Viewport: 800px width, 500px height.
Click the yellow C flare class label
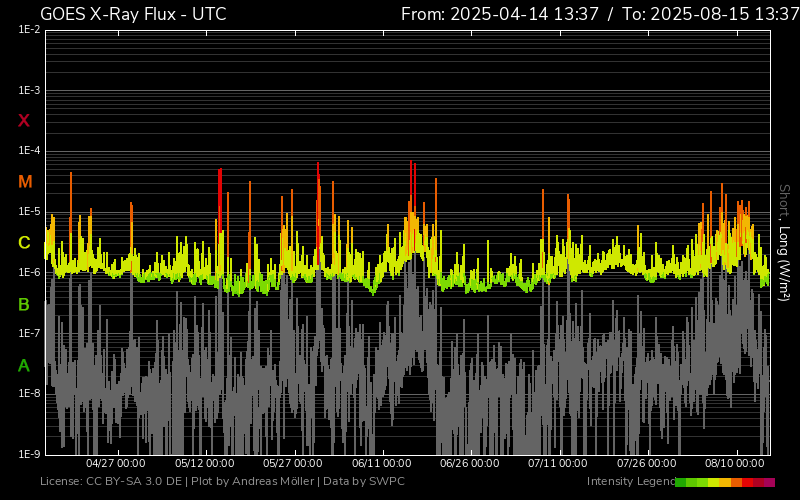(x=24, y=243)
